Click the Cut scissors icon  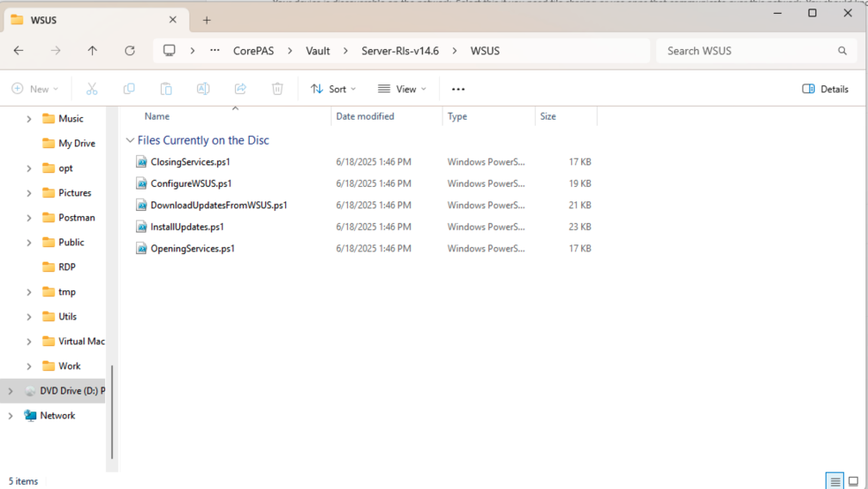(x=92, y=89)
